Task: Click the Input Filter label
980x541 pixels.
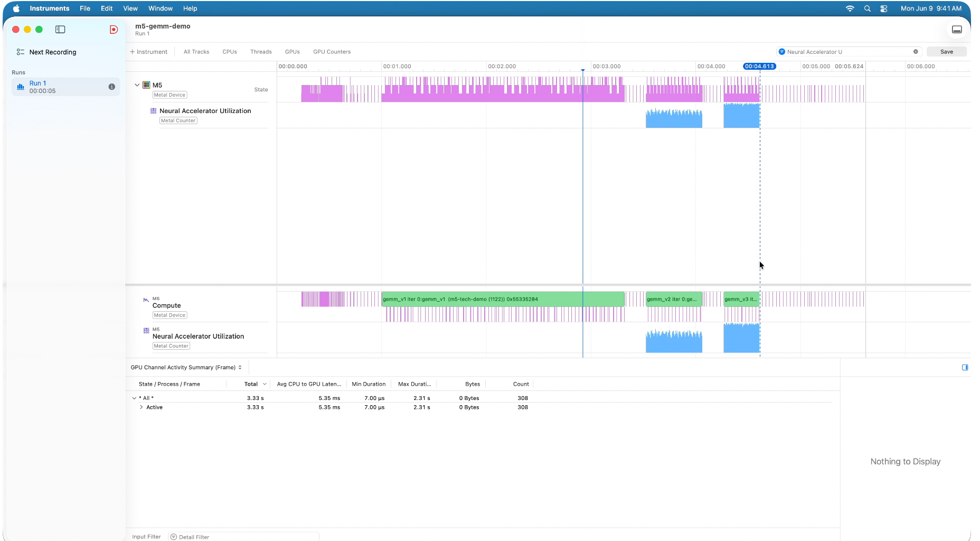Action: 146,537
